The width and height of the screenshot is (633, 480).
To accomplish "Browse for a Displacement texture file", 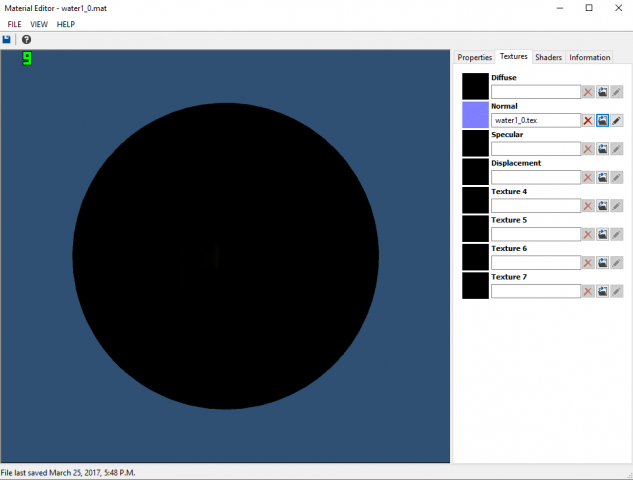I will [603, 177].
